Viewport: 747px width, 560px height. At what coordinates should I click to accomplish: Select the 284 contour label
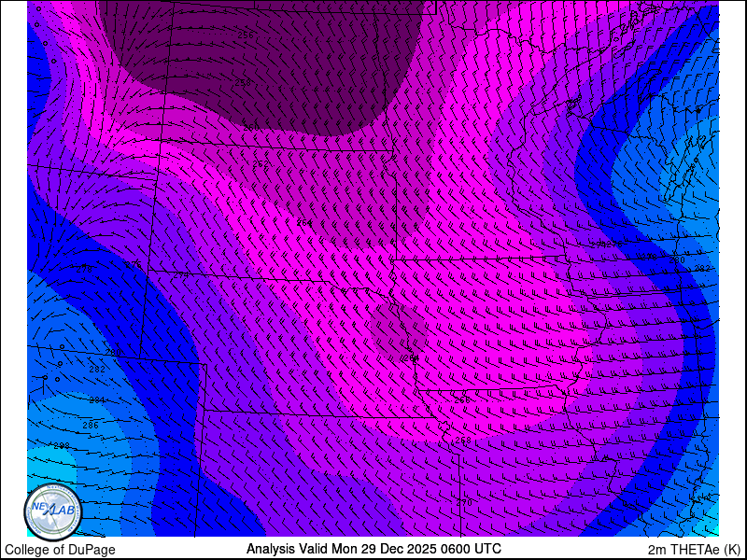[97, 400]
